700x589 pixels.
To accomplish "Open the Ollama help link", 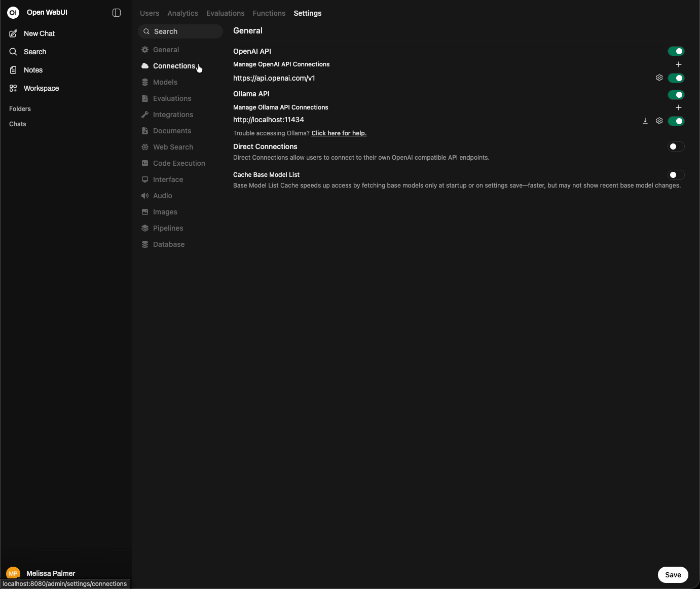I will tap(339, 133).
